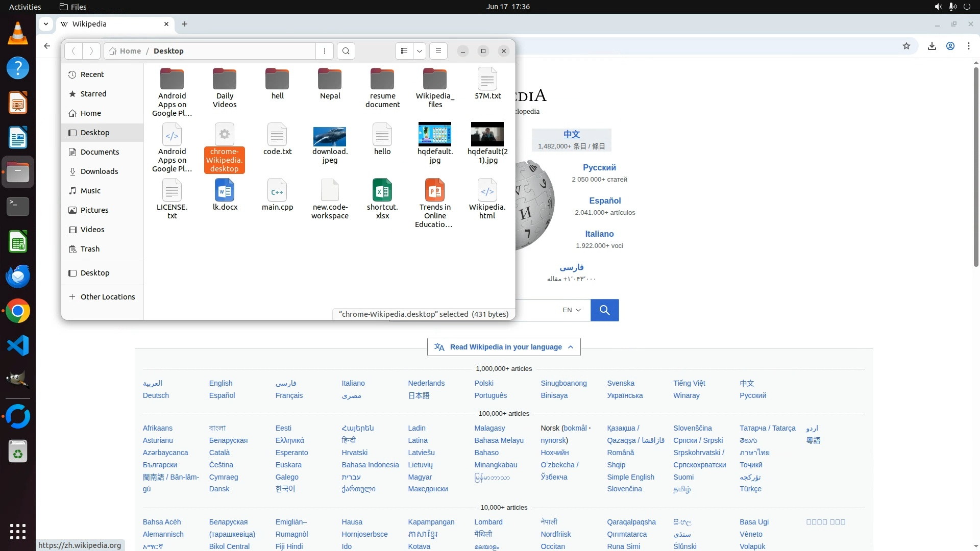Toggle list view in Files
The image size is (980, 551).
pyautogui.click(x=404, y=51)
